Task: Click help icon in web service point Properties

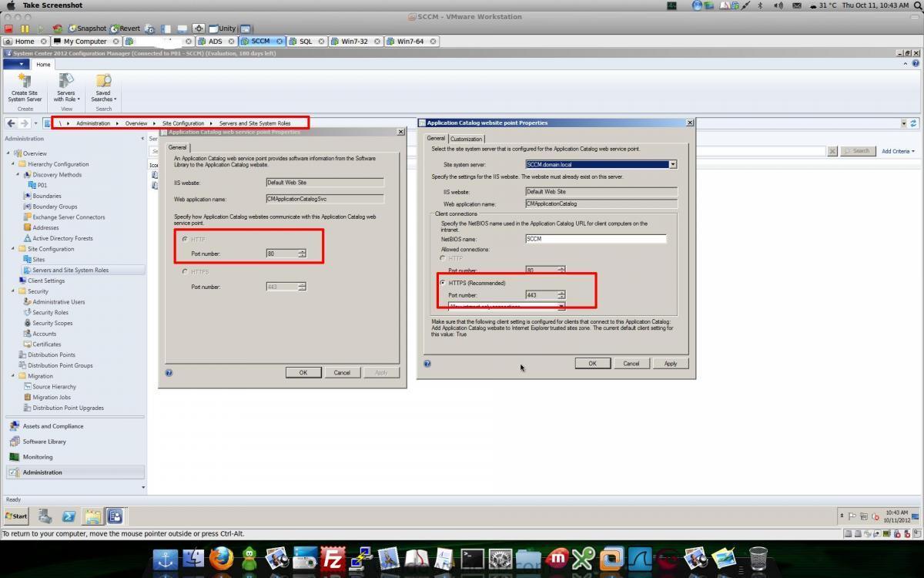Action: coord(169,373)
